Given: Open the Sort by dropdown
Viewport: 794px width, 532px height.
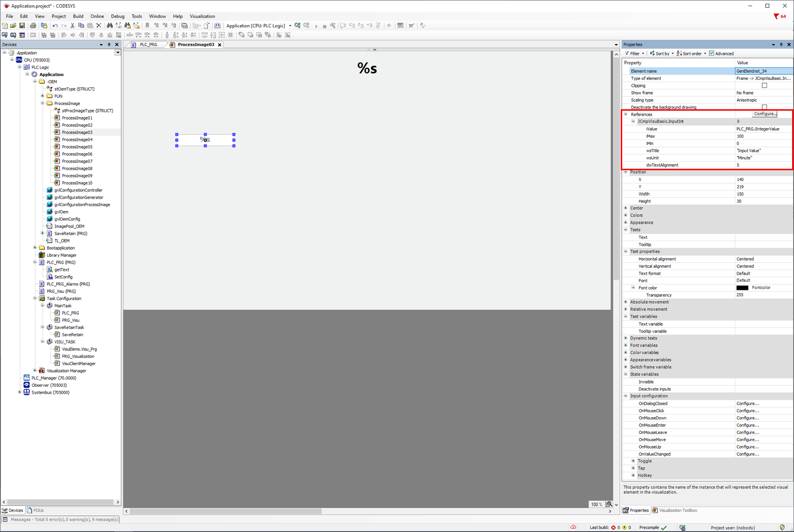Looking at the screenshot, I should [x=662, y=53].
